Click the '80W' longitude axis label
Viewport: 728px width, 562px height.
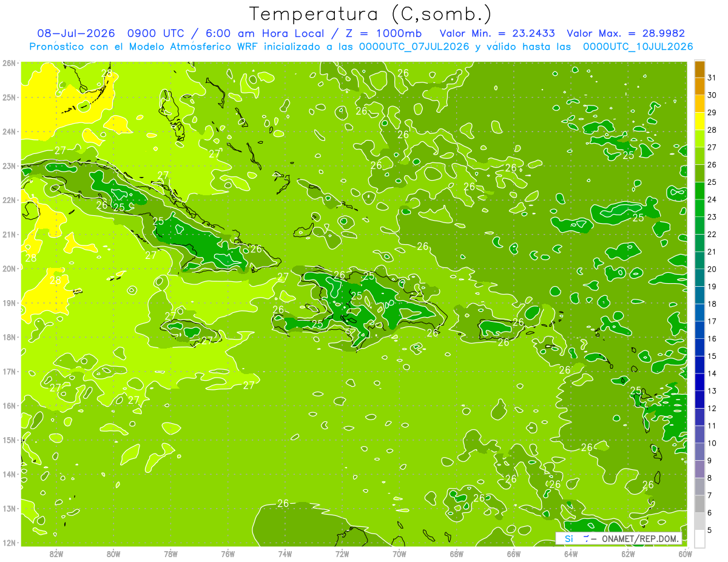113,554
